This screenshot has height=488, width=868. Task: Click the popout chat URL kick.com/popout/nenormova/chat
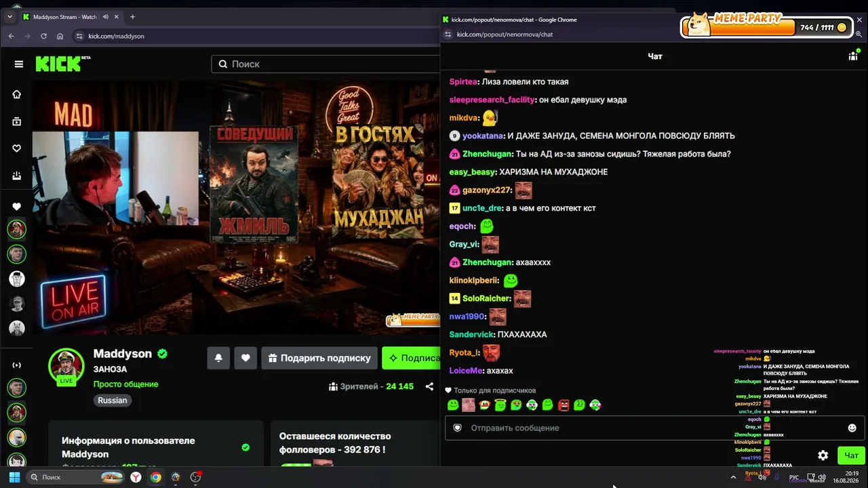(505, 34)
